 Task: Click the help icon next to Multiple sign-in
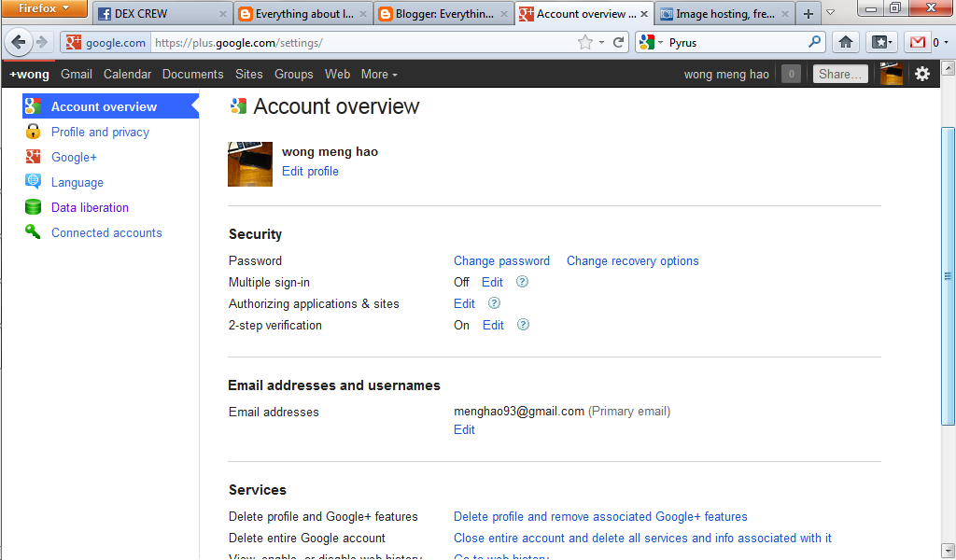tap(522, 282)
